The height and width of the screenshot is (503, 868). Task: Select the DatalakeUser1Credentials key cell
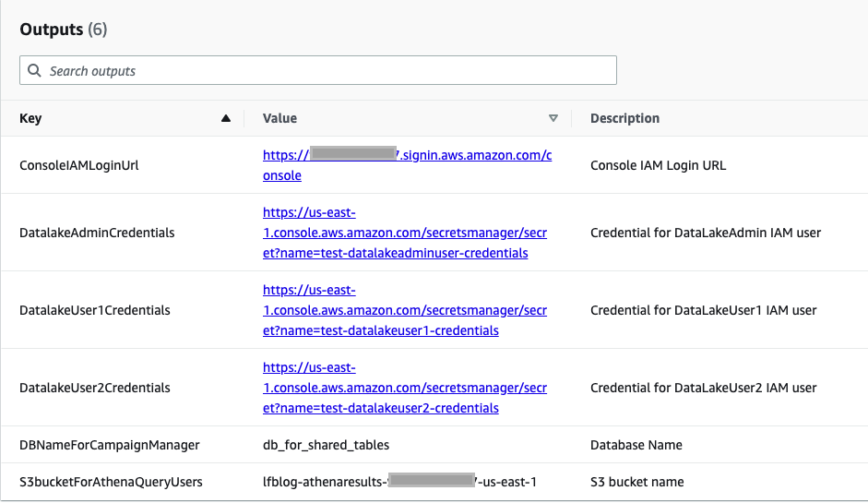pos(95,310)
